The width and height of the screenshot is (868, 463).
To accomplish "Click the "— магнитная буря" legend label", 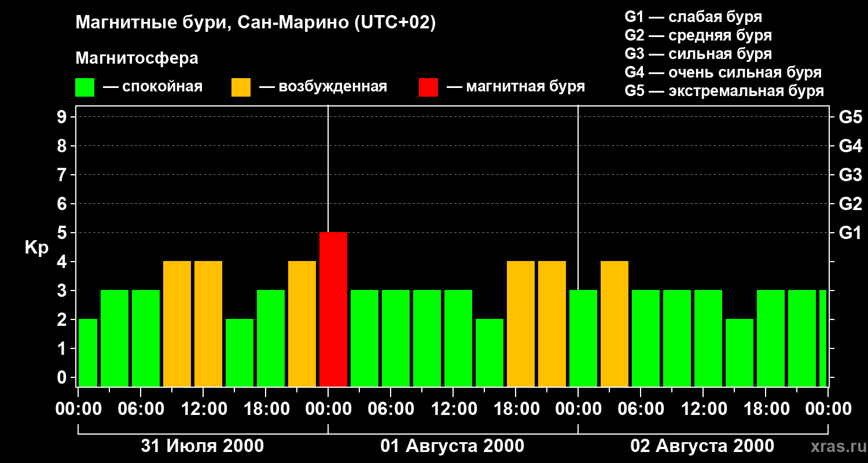I will coord(516,87).
